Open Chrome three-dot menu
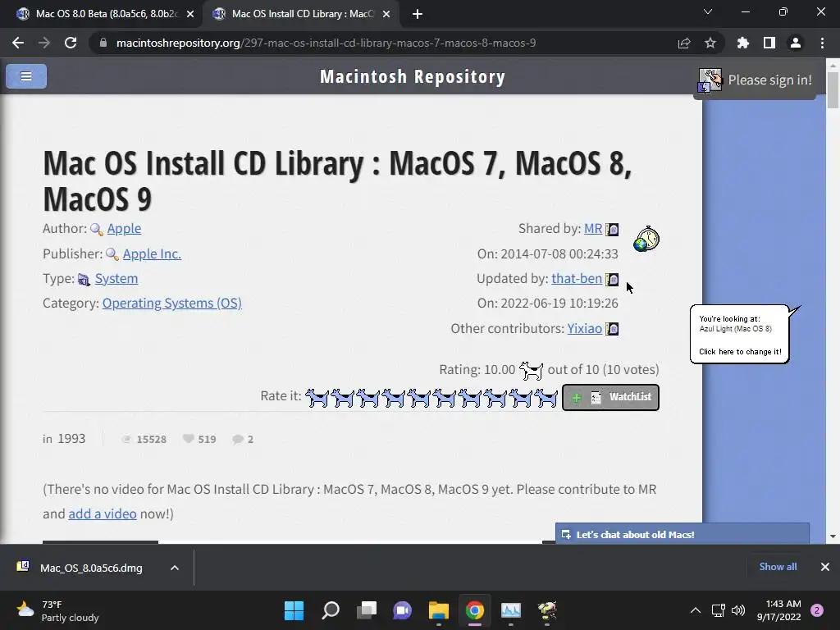This screenshot has height=630, width=840. (x=822, y=43)
